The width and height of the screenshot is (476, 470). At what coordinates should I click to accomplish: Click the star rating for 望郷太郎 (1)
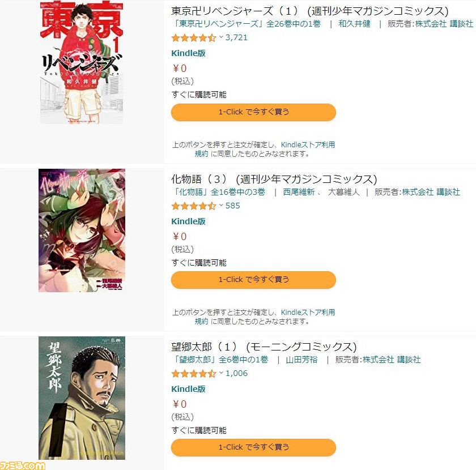click(194, 374)
